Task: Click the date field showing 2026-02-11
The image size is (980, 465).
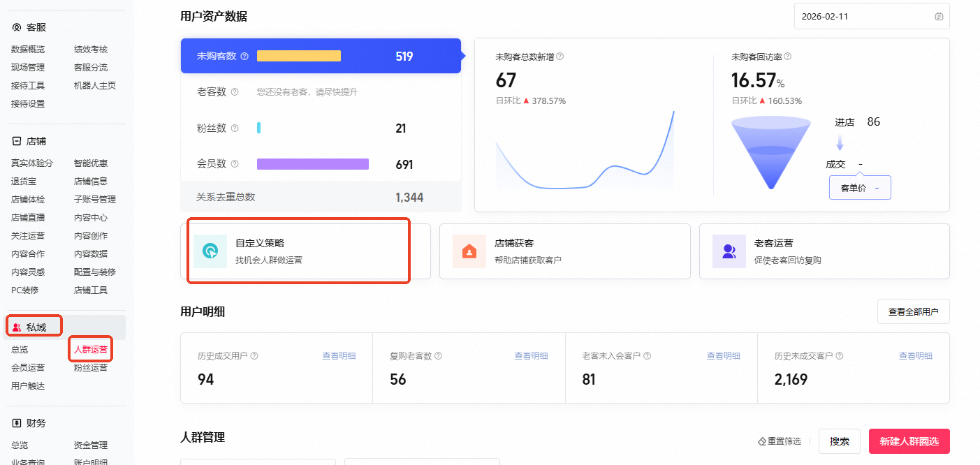Action: pos(872,16)
